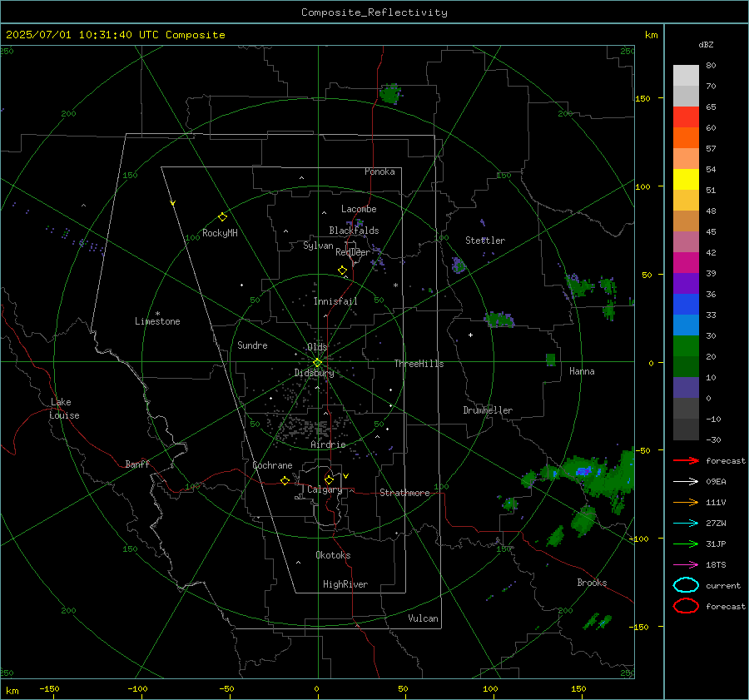Image resolution: width=749 pixels, height=700 pixels.
Task: Click the red forecast ellipse legend icon
Action: tap(686, 606)
